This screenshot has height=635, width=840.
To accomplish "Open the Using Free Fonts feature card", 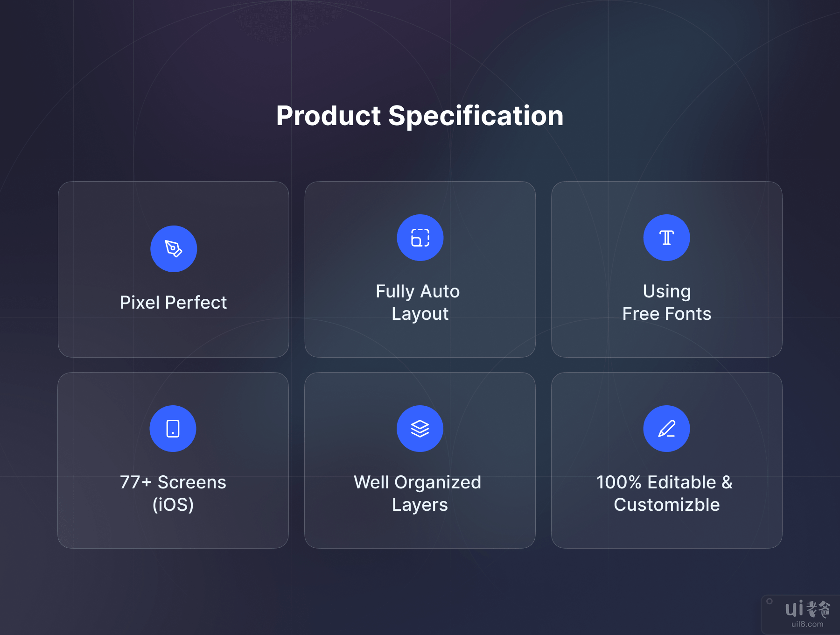I will 666,341.
